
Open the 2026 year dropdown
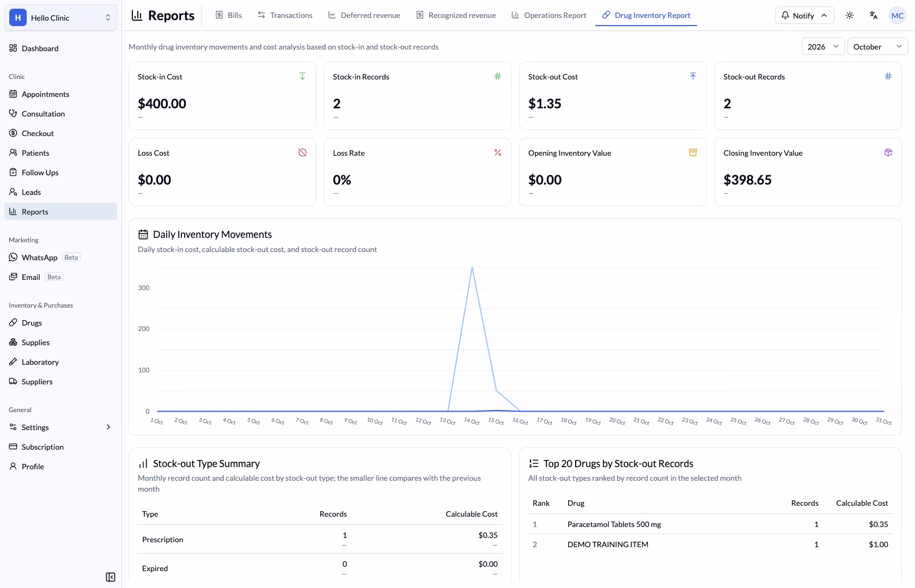[x=823, y=47]
